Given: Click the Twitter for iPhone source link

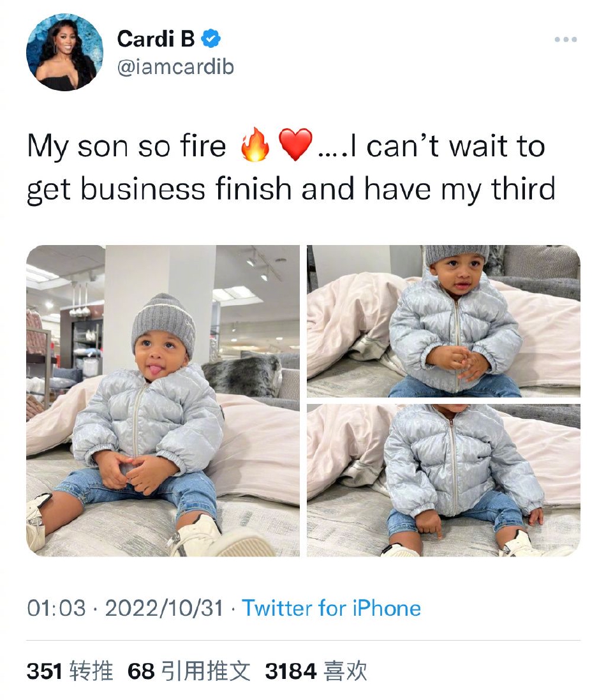Looking at the screenshot, I should [331, 608].
